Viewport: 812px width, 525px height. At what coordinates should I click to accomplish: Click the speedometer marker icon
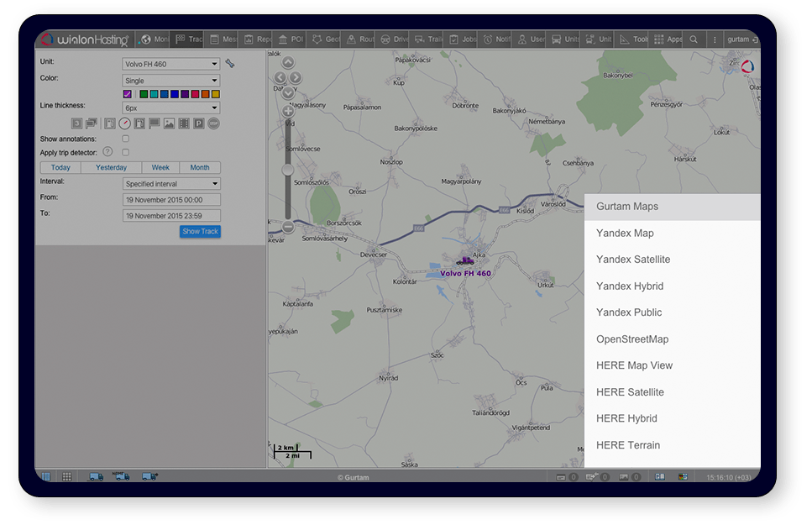tap(125, 123)
